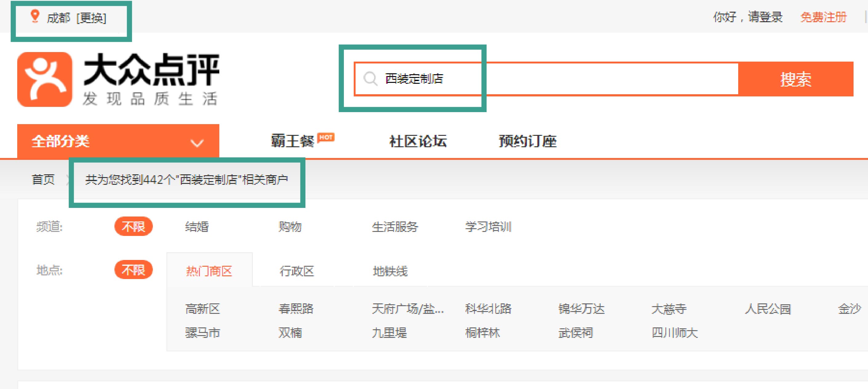Open the 热门商区 tab
Image resolution: width=868 pixels, height=389 pixels.
[x=209, y=271]
